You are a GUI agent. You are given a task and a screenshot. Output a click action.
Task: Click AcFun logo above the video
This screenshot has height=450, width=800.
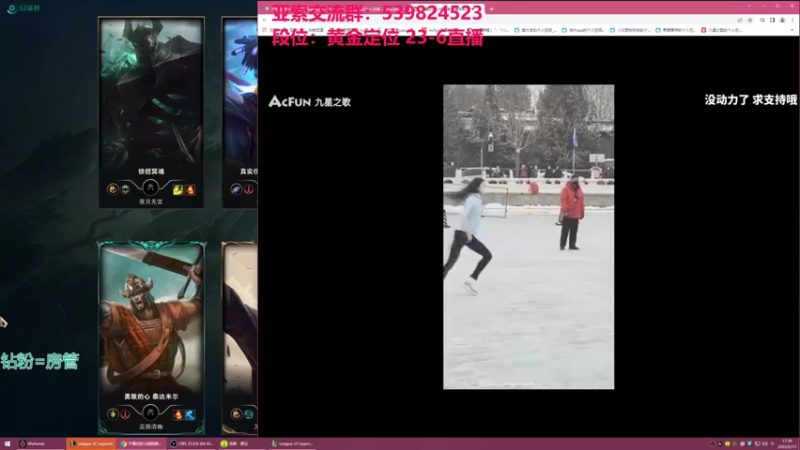(x=289, y=102)
